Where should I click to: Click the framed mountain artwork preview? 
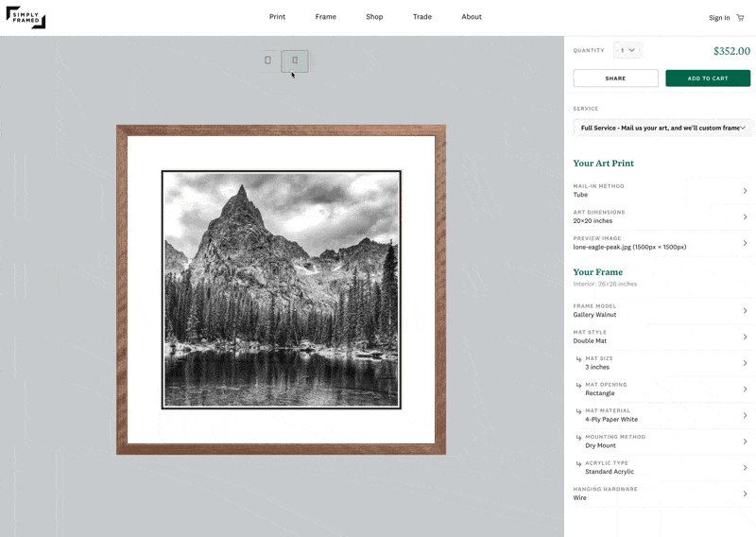pyautogui.click(x=281, y=290)
